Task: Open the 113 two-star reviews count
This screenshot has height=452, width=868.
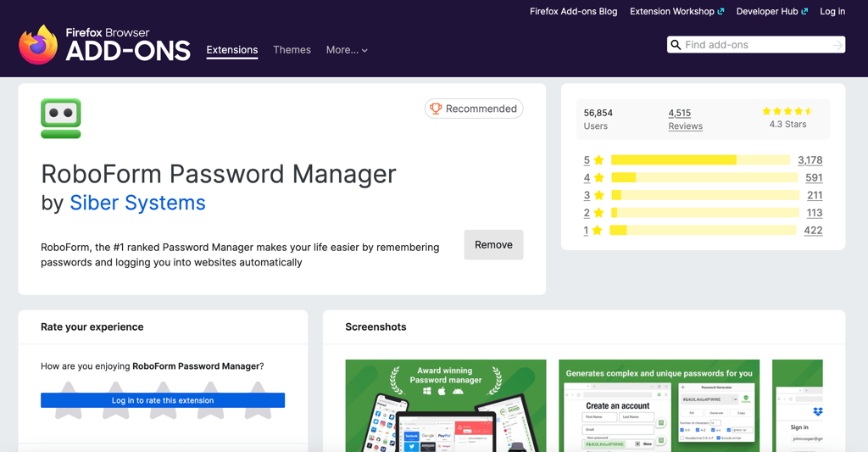Action: click(x=815, y=213)
